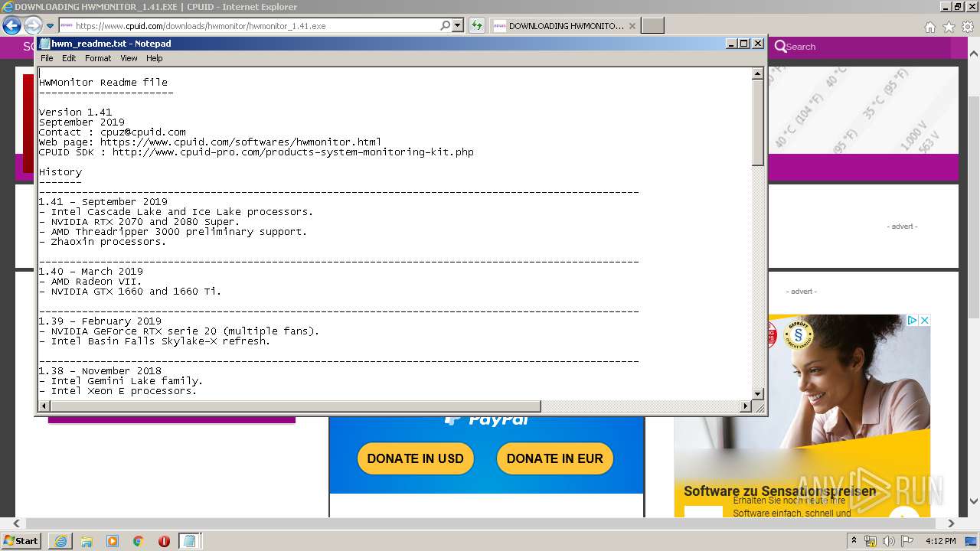The image size is (980, 551).
Task: Click the "HWMonitor Readme file" heading
Action: pyautogui.click(x=103, y=83)
